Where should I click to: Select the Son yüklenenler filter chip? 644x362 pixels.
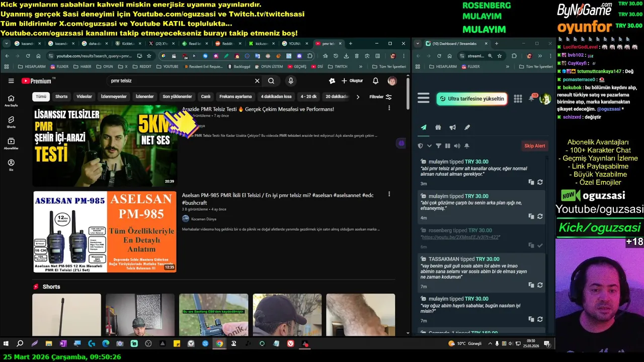click(177, 97)
